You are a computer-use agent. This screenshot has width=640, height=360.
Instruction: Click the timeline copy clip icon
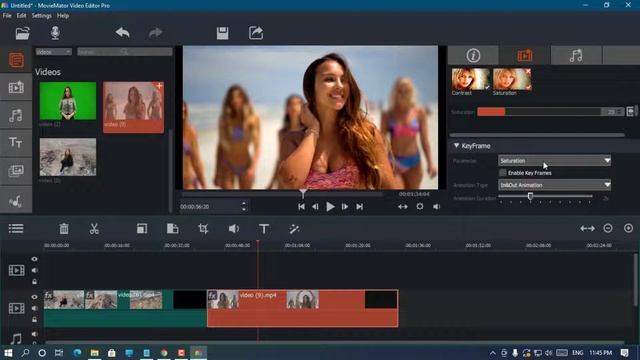[x=142, y=229]
